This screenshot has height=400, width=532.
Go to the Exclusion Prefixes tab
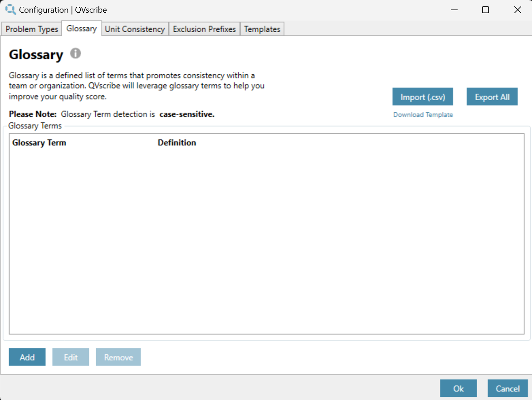coord(204,29)
